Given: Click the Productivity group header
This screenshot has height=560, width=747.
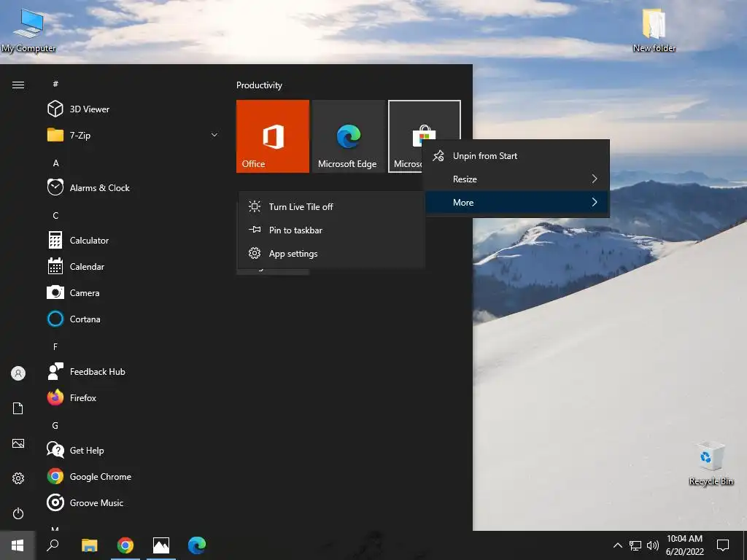Looking at the screenshot, I should [x=259, y=85].
